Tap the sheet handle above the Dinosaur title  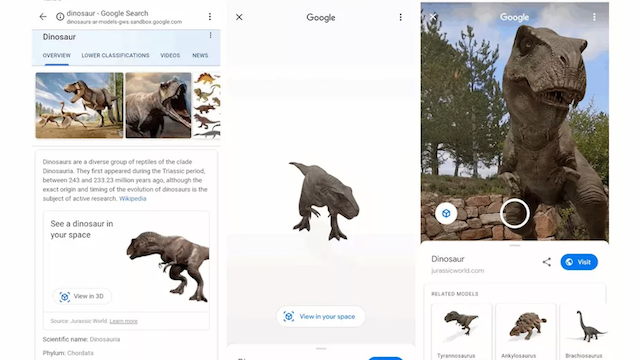[x=515, y=246]
